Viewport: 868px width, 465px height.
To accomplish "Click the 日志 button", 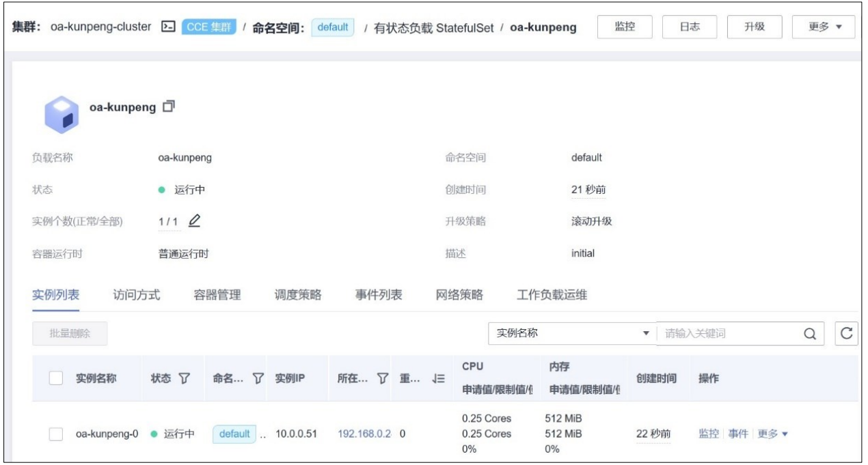I will (689, 27).
